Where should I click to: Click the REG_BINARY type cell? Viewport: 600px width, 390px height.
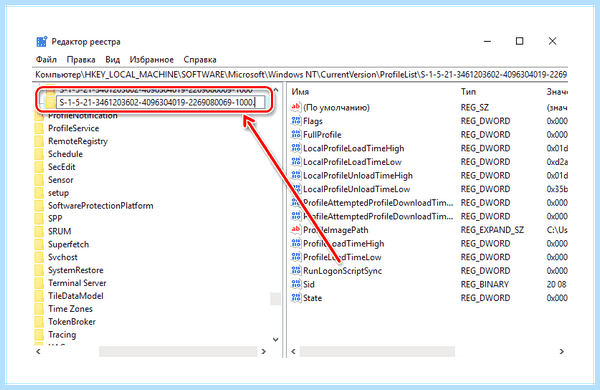pos(485,284)
